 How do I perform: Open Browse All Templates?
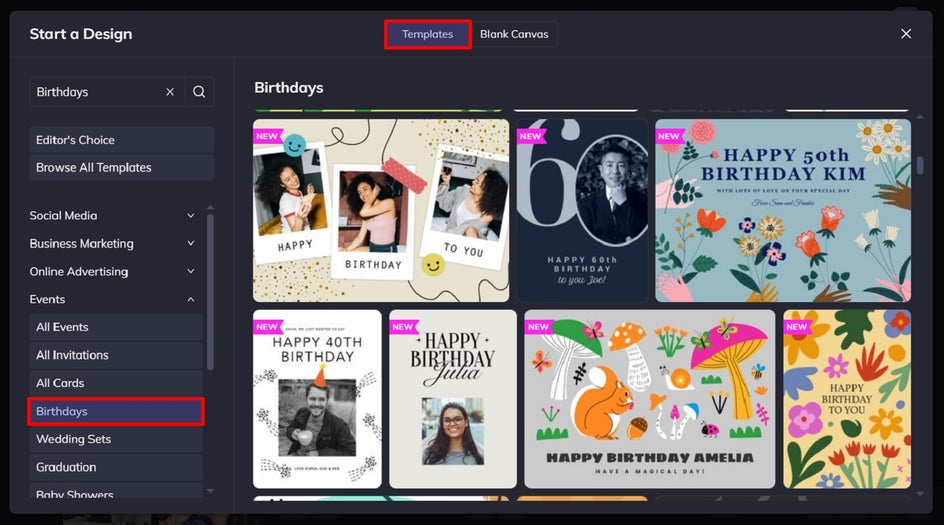(122, 167)
